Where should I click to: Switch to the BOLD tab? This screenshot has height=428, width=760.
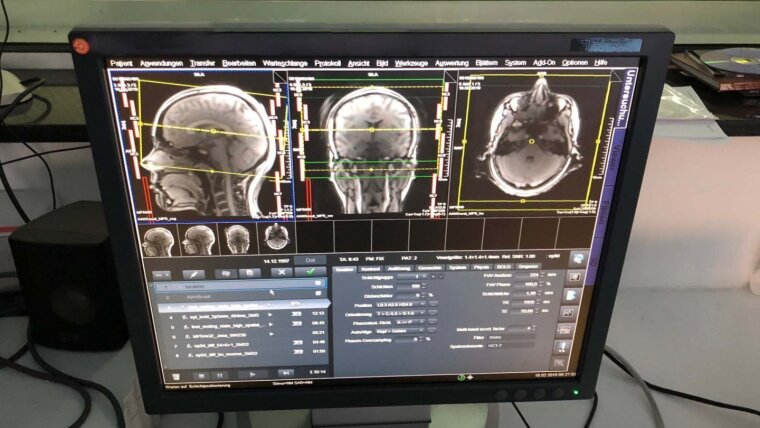[x=504, y=267]
